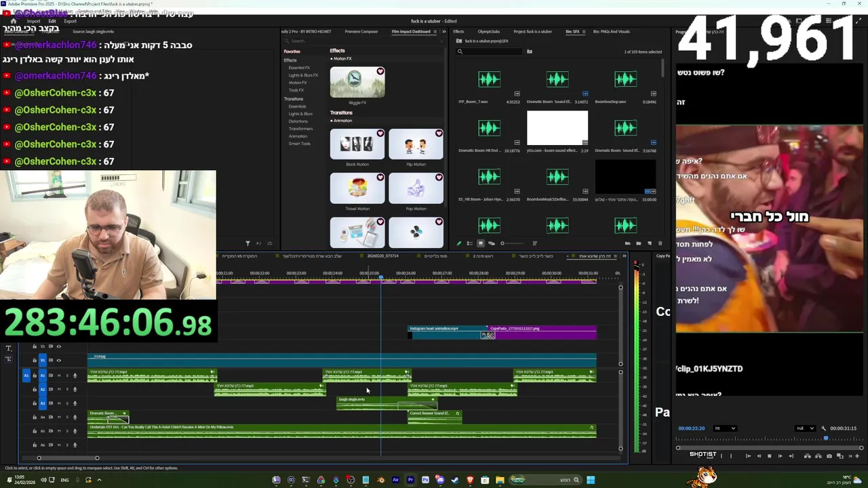Open Premiere Pro from Windows taskbar

(410, 480)
